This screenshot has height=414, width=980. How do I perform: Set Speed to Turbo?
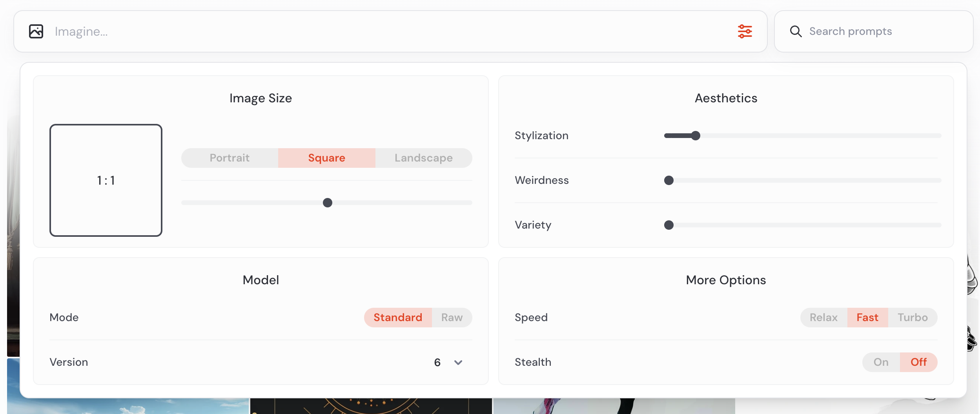[x=913, y=317]
